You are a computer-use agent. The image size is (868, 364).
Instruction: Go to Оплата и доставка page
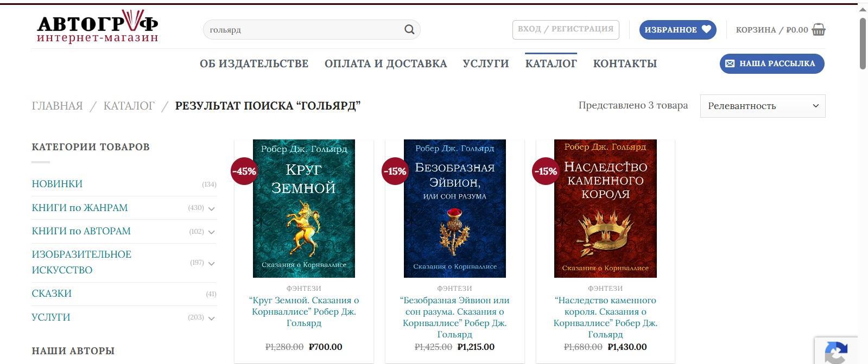(386, 63)
